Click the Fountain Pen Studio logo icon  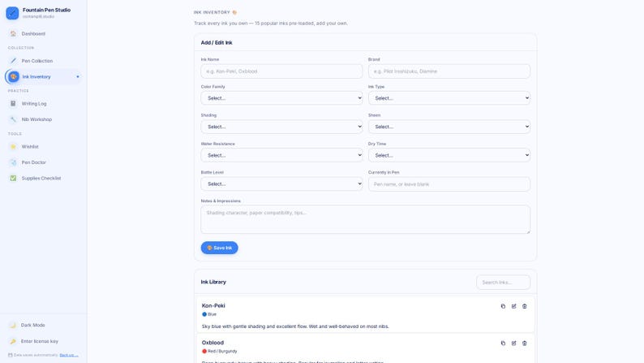12,13
